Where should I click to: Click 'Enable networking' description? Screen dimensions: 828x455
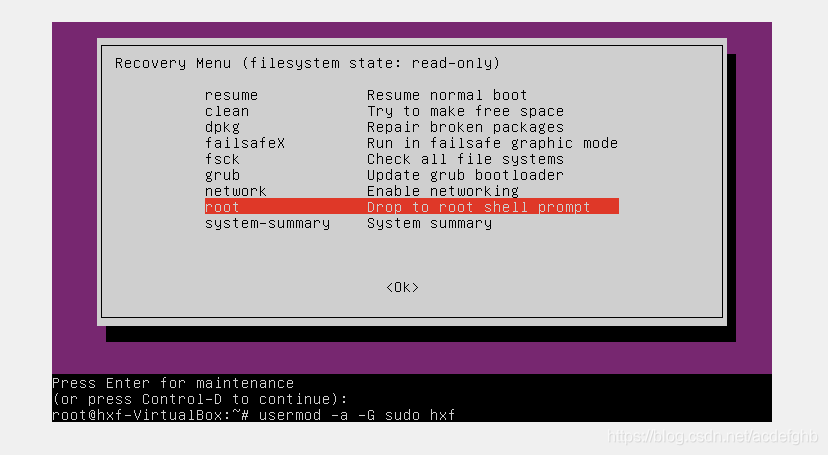coord(443,191)
